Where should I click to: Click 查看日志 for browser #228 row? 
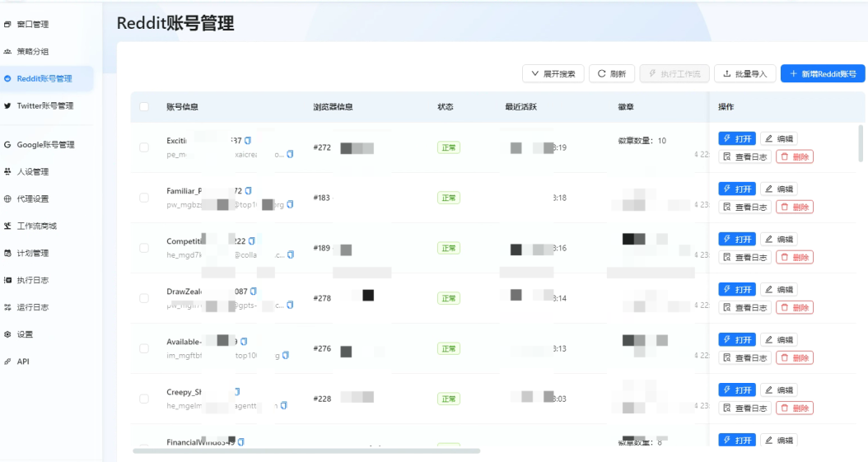tap(745, 408)
